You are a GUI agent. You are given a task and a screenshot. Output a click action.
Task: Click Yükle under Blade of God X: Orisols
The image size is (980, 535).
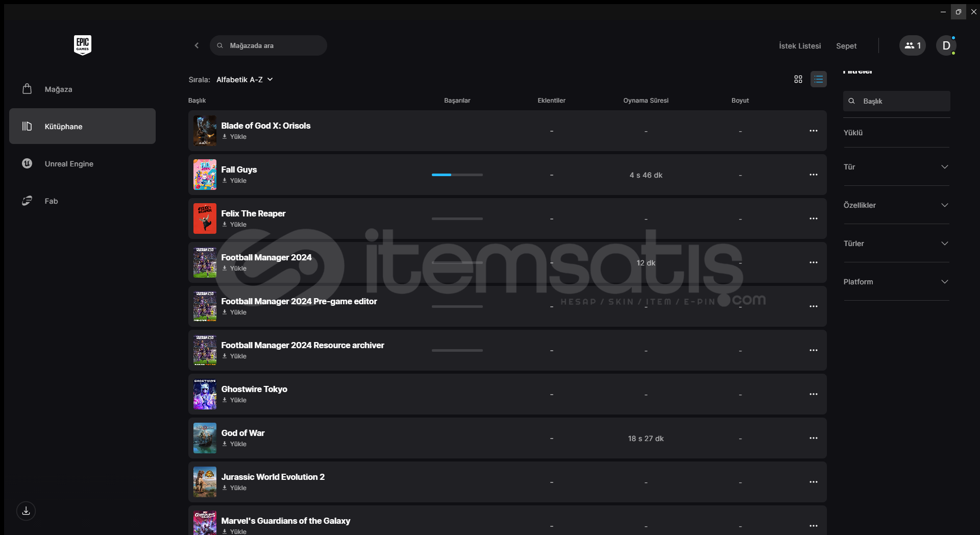point(234,137)
